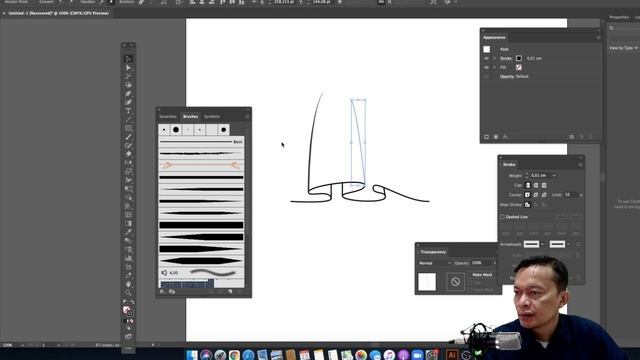Open the View by Type dropdown

pyautogui.click(x=623, y=48)
